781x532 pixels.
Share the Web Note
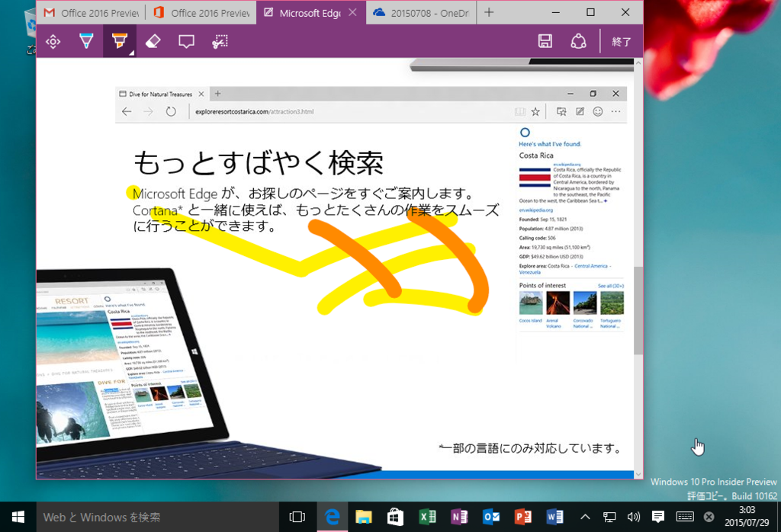click(x=578, y=41)
